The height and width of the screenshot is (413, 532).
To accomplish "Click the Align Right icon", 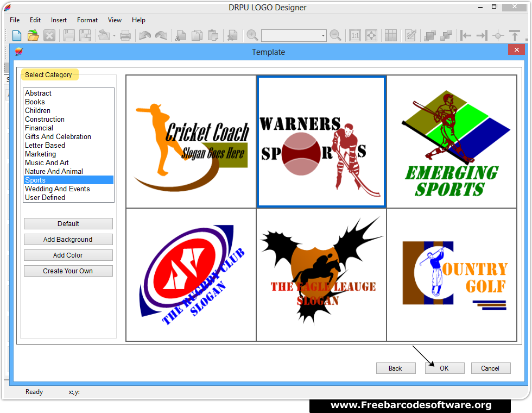I will 482,35.
